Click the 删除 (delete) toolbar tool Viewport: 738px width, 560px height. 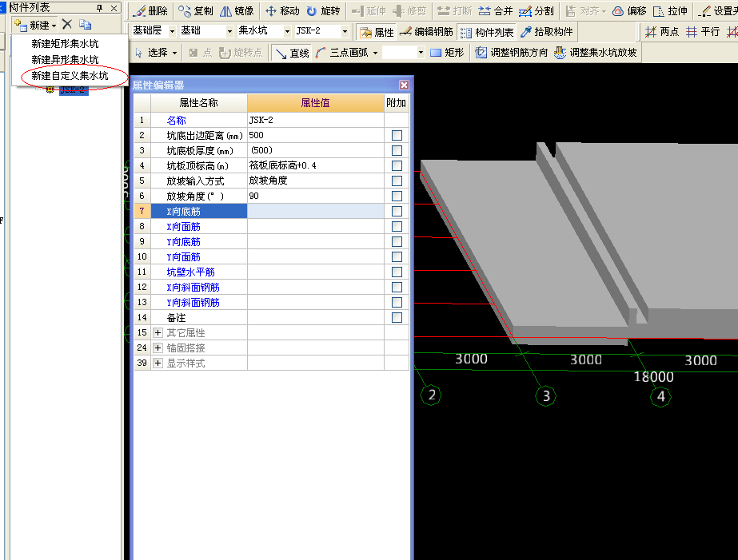(x=150, y=11)
